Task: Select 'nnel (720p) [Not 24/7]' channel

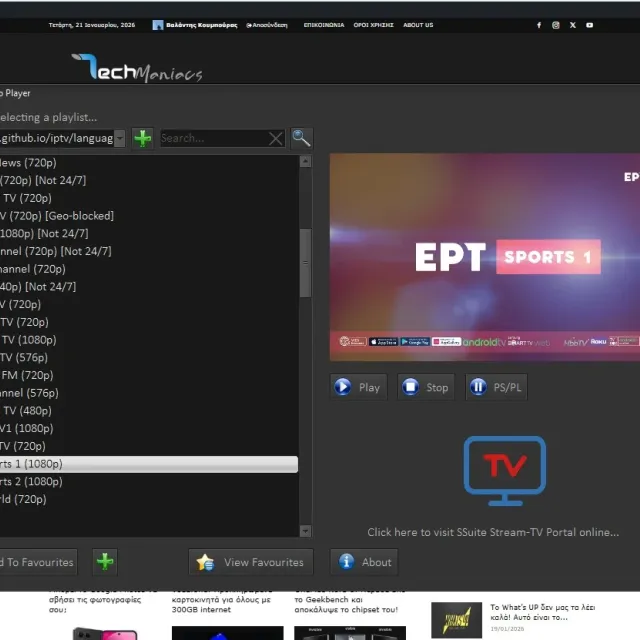Action: pyautogui.click(x=149, y=251)
